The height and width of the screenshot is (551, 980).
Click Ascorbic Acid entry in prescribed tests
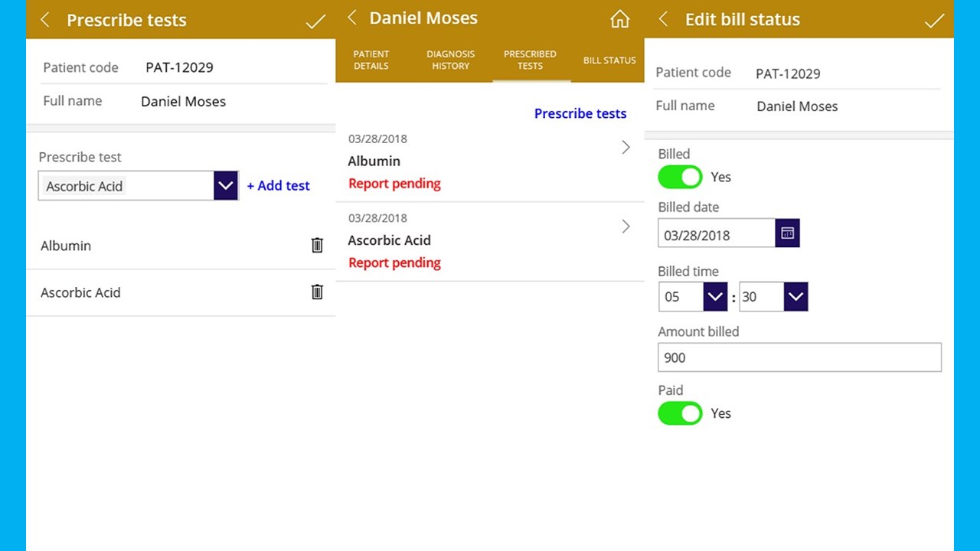[490, 242]
